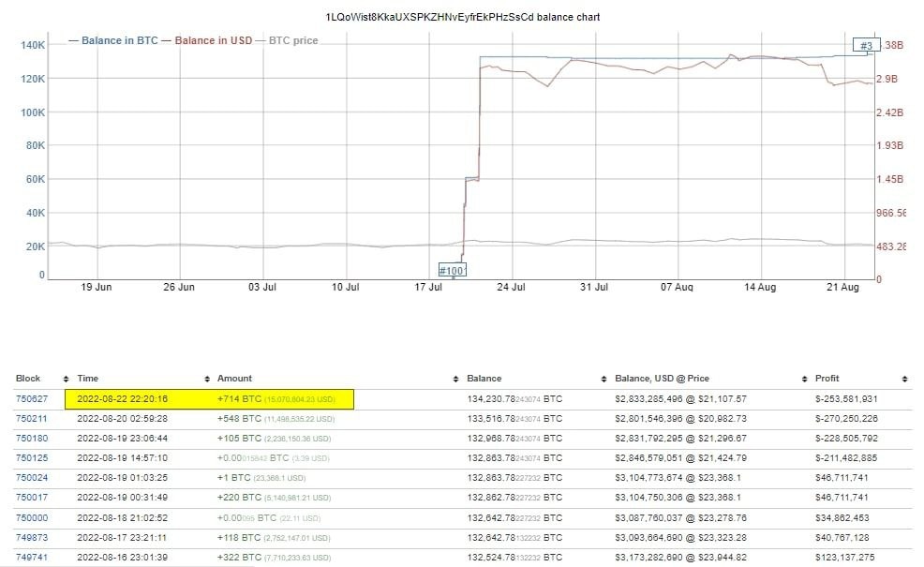
Task: Select the +322 BTC amount cell
Action: click(x=274, y=557)
